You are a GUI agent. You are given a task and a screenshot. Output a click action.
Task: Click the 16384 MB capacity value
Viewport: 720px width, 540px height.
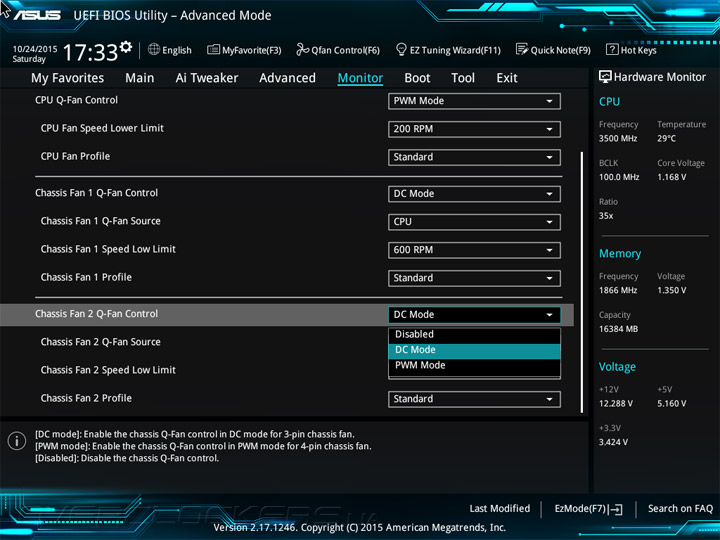618,329
